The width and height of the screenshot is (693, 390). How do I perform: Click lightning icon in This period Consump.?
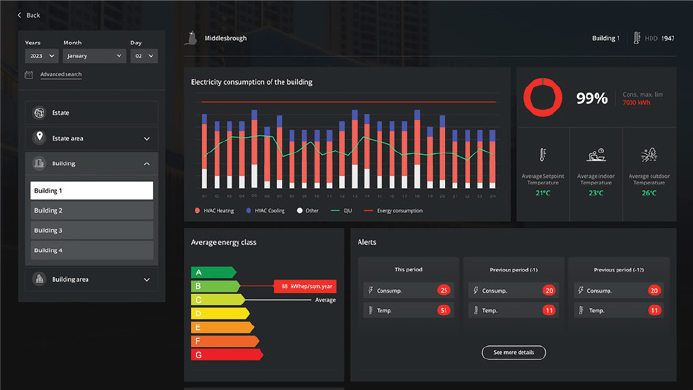(x=370, y=290)
